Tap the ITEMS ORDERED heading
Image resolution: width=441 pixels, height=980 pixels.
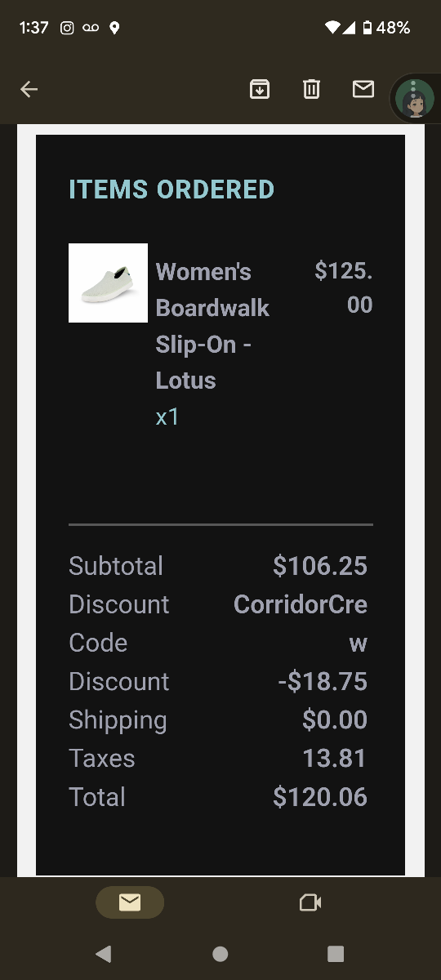[171, 189]
